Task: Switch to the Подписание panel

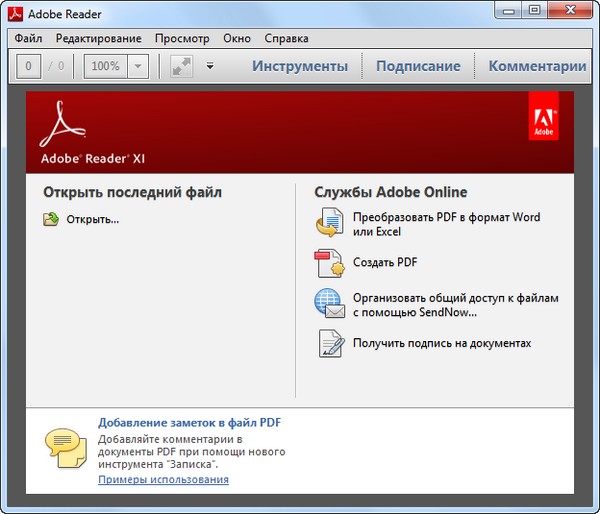Action: coord(418,66)
